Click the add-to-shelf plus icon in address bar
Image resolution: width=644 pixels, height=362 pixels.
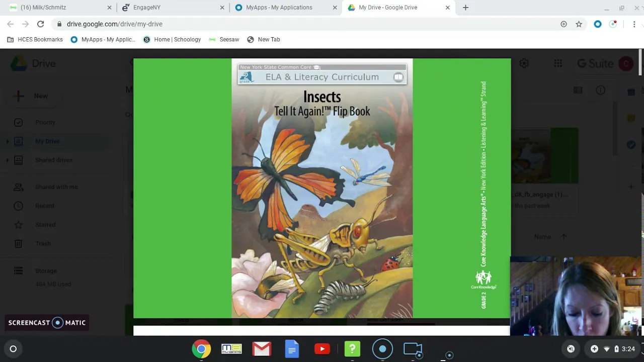click(563, 24)
